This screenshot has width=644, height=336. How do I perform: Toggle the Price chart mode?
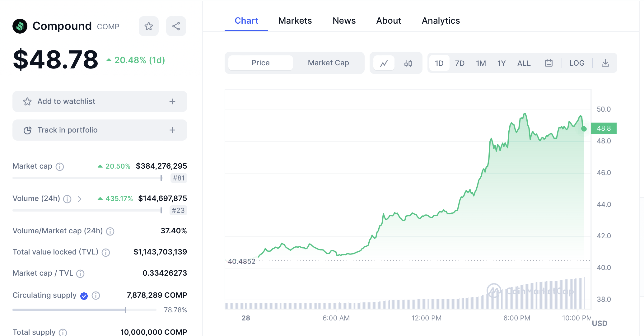260,63
